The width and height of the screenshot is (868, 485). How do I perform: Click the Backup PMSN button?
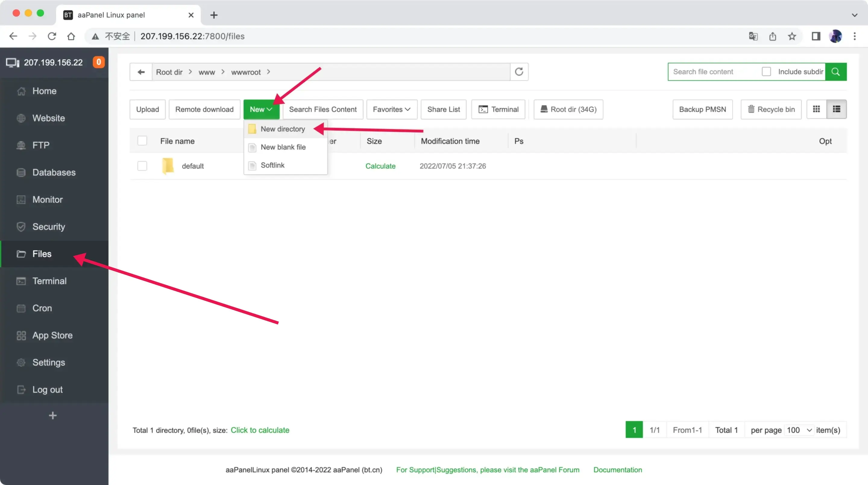coord(703,109)
